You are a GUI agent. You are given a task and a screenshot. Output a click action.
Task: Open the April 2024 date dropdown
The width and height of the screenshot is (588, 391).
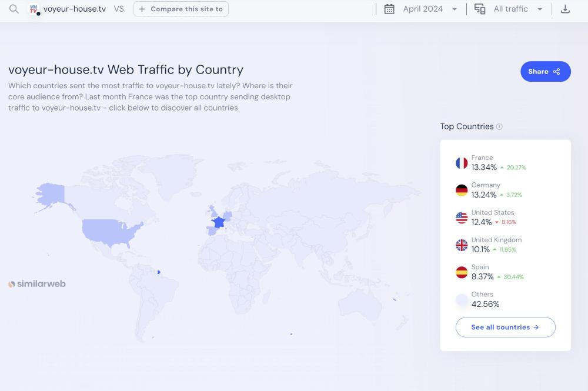coord(430,9)
